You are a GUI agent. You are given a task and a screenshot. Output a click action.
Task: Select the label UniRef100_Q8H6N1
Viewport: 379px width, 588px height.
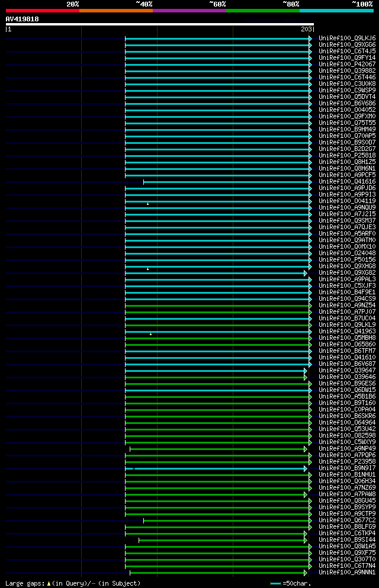347,168
